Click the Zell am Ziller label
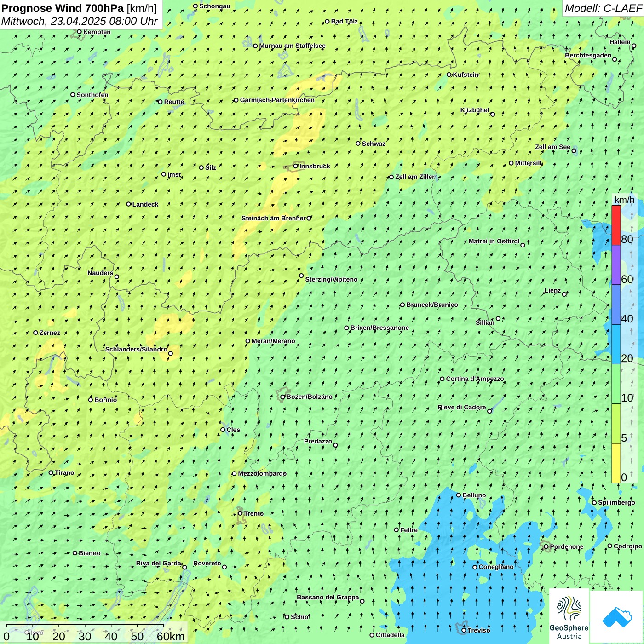The width and height of the screenshot is (644, 644). pos(415,177)
